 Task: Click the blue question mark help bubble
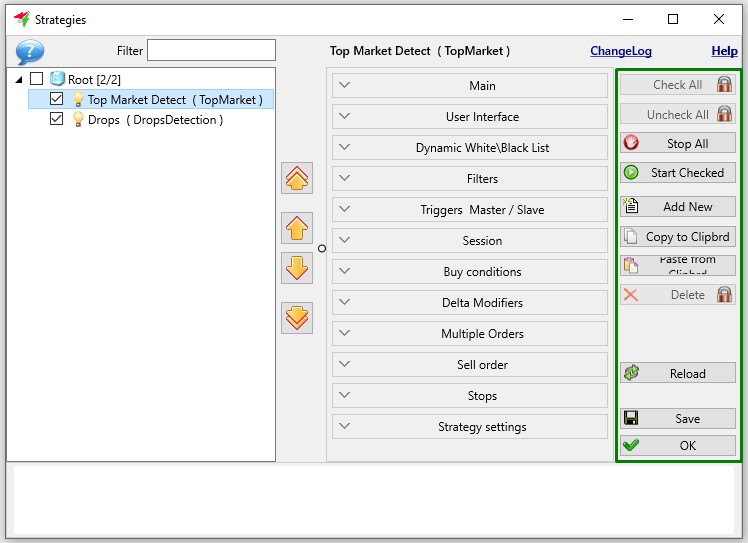point(30,52)
